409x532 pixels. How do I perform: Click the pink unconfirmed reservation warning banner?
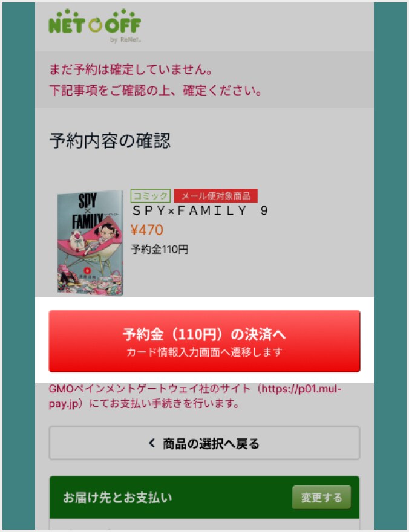tap(204, 80)
